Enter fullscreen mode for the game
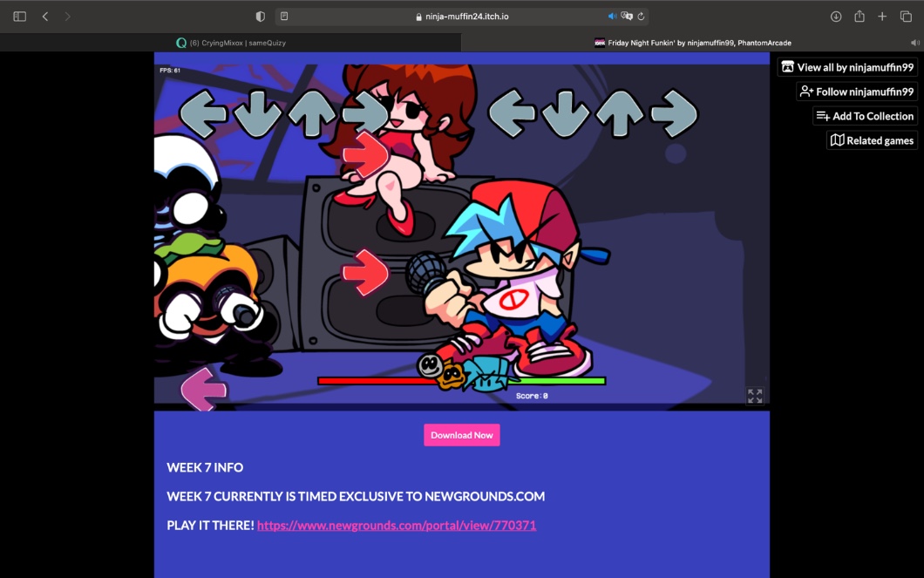 point(755,396)
